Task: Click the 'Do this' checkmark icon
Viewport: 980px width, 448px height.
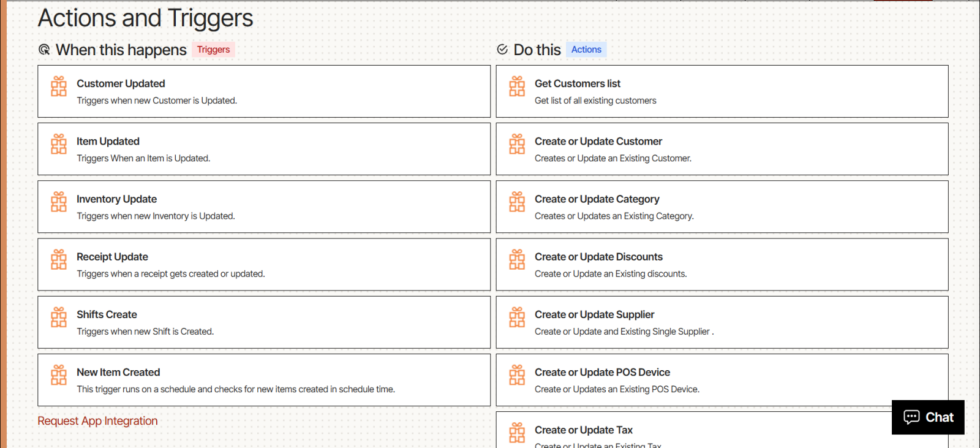Action: [502, 50]
